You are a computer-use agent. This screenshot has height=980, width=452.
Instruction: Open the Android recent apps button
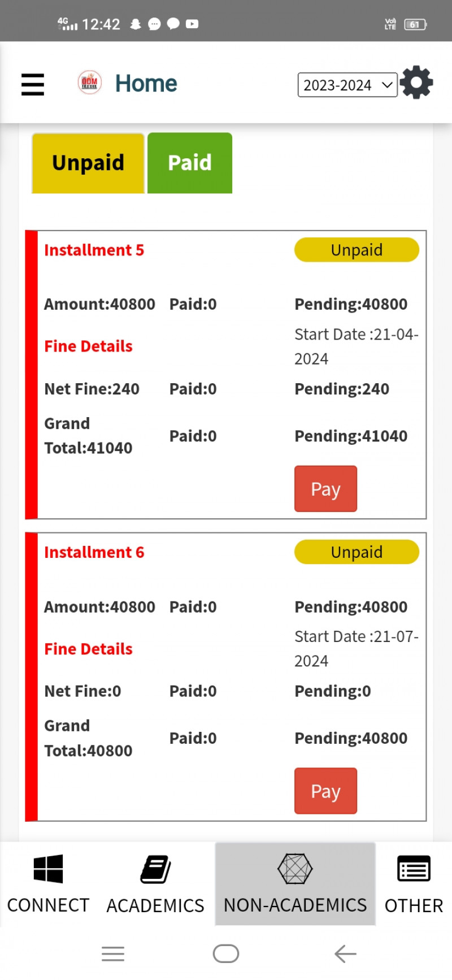coord(113,953)
